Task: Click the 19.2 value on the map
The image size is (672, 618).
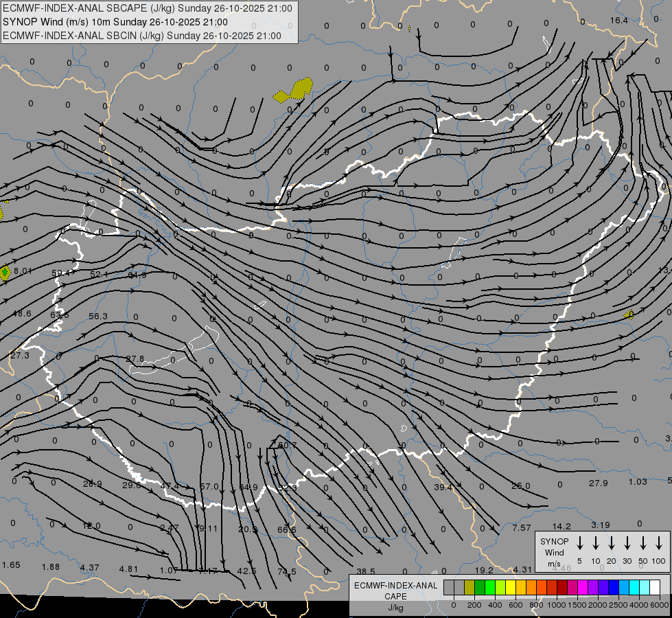Action: click(x=484, y=570)
